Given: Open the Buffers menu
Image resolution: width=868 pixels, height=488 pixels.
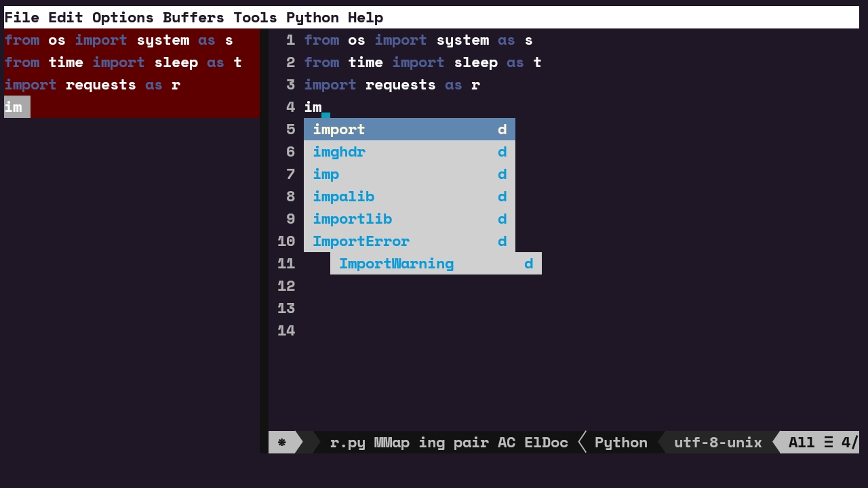Looking at the screenshot, I should click(193, 17).
